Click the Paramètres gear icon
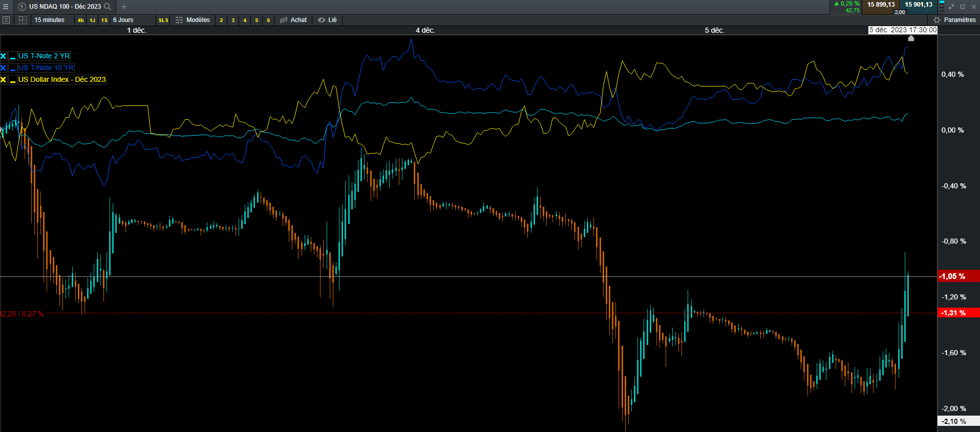980x432 pixels. tap(937, 20)
